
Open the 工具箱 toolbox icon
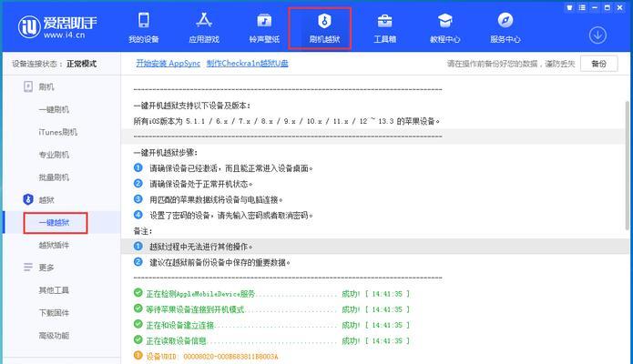384,21
